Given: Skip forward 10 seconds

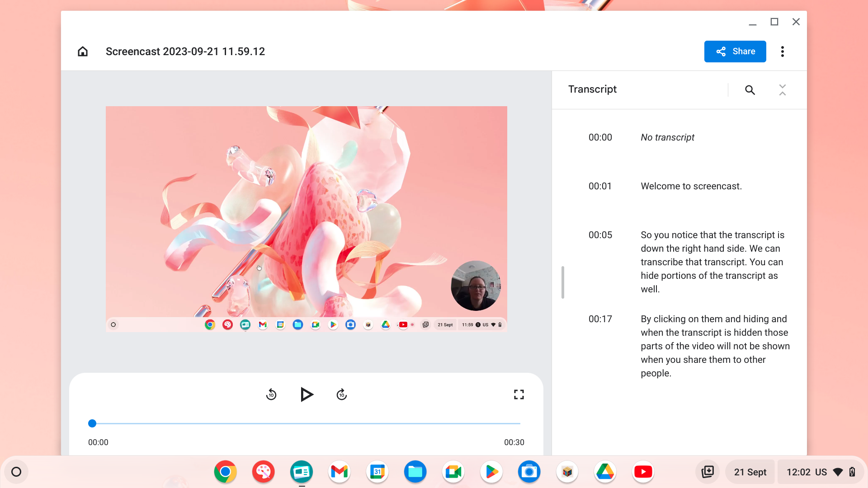Looking at the screenshot, I should [x=341, y=394].
